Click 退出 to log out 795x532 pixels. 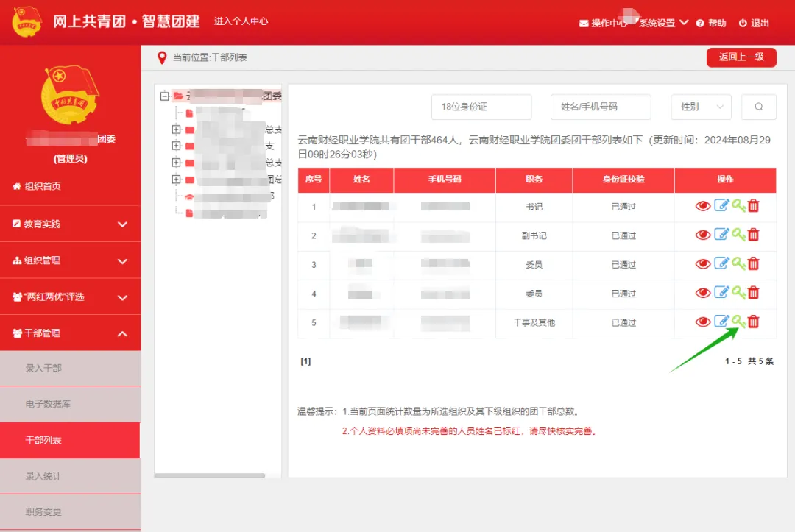click(758, 22)
